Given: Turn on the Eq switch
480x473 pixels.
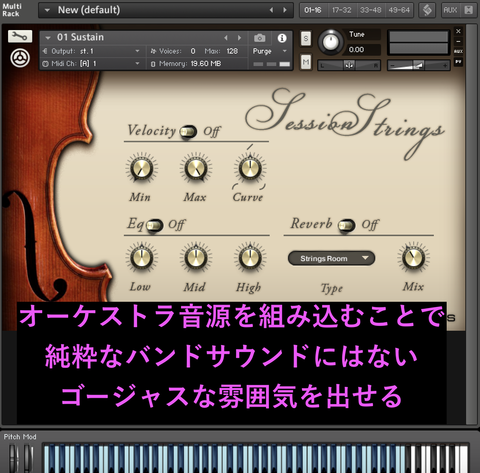Looking at the screenshot, I should (x=154, y=225).
